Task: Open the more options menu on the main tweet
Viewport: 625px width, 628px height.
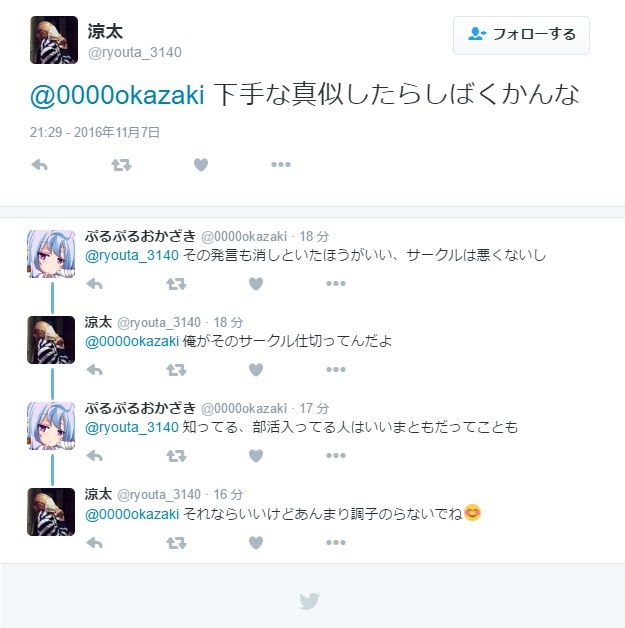Action: coord(281,165)
